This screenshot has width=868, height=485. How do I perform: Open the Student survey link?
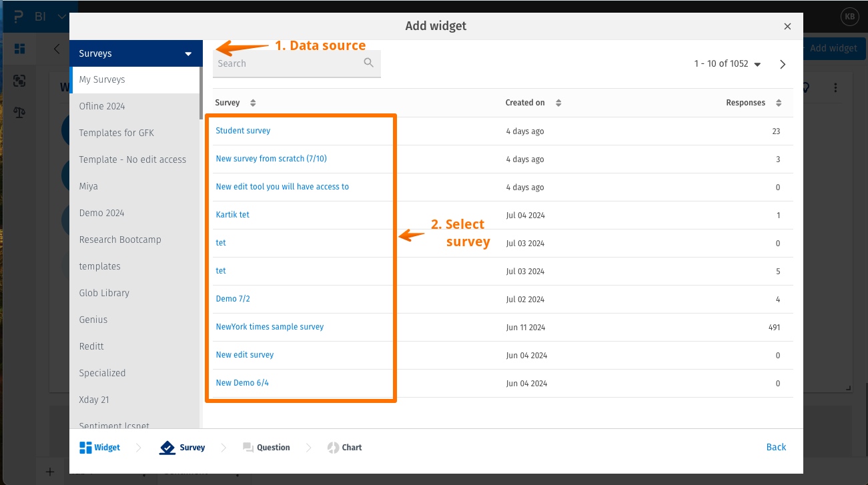[x=243, y=131]
